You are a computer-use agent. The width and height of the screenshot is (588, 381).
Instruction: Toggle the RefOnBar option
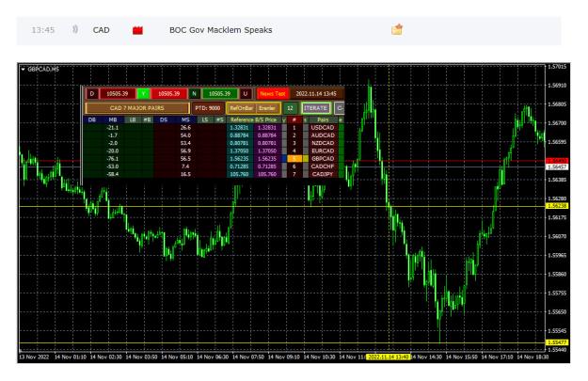(x=241, y=108)
